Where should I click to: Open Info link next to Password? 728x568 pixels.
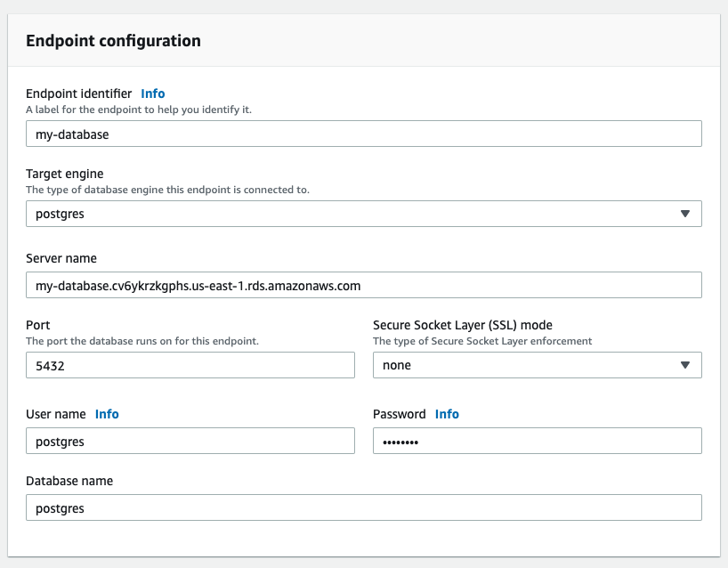(x=447, y=414)
